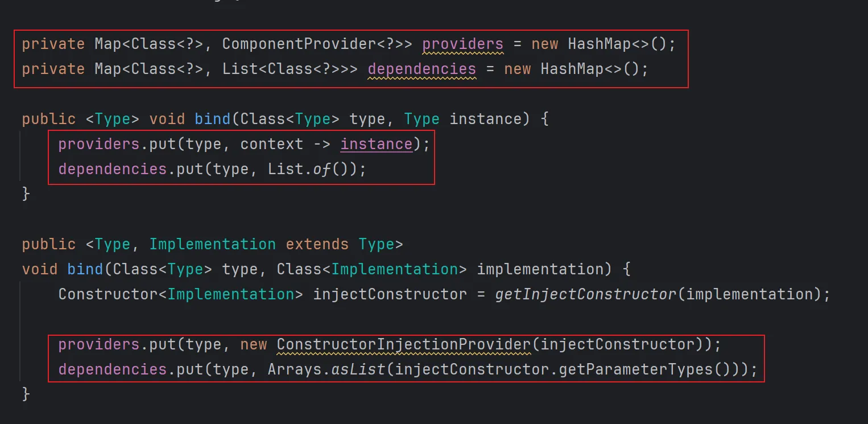The height and width of the screenshot is (424, 868).
Task: Click the bind method name taking Class<Implementation>
Action: click(85, 269)
